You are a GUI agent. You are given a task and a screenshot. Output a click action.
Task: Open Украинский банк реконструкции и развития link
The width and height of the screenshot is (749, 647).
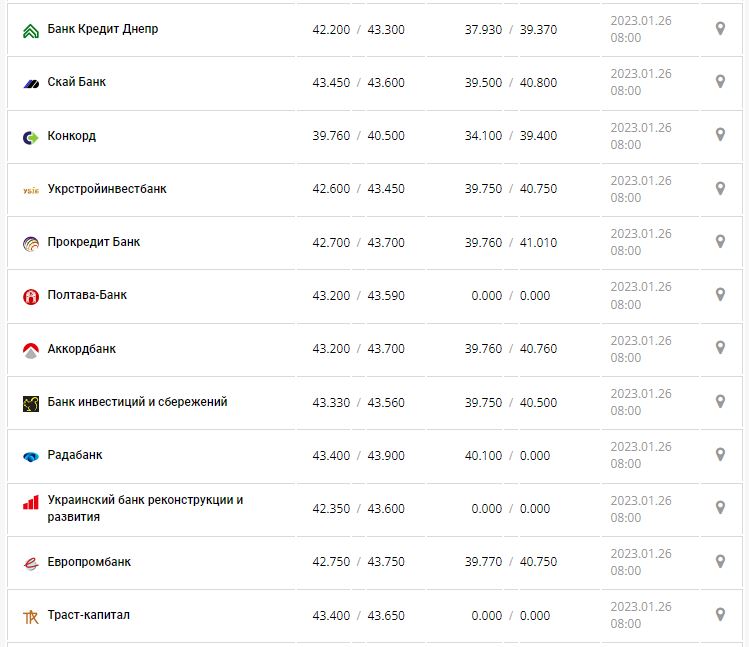(x=145, y=508)
